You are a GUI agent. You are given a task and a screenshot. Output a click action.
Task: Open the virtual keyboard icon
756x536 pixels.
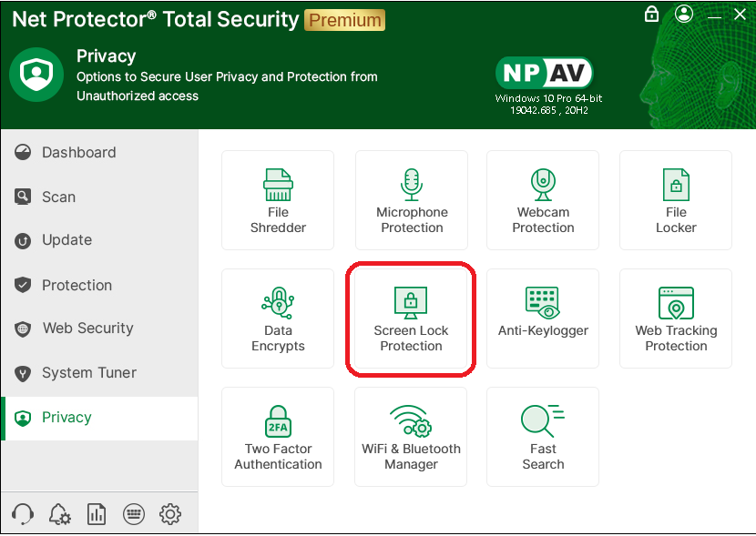tap(133, 514)
